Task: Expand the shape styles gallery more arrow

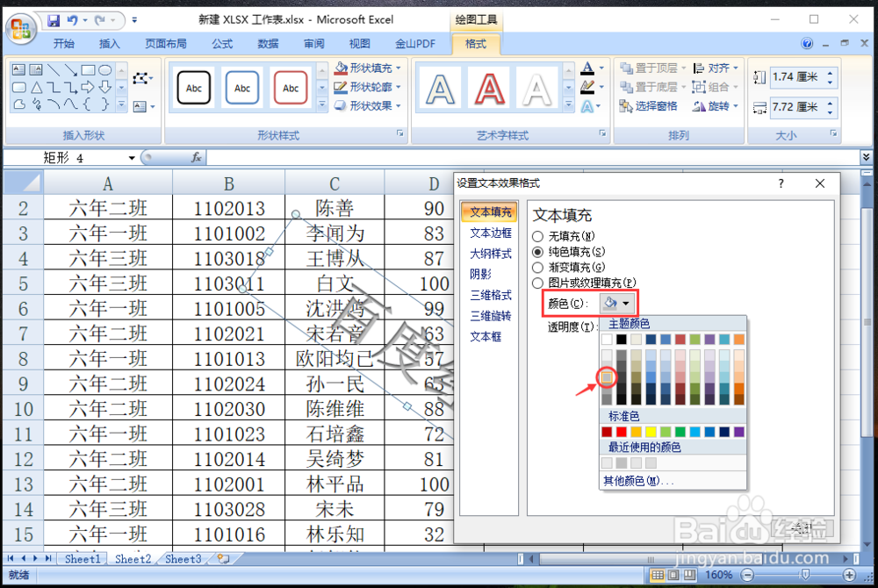Action: 322,104
